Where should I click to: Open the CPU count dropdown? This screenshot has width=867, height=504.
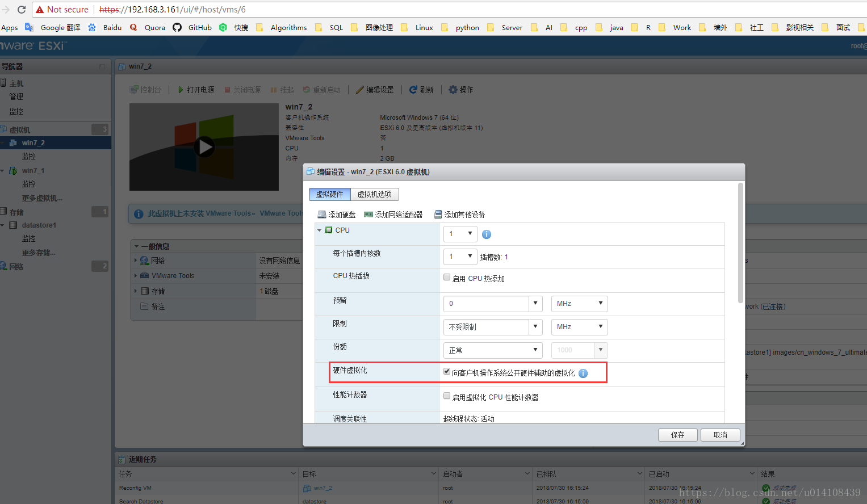point(460,234)
